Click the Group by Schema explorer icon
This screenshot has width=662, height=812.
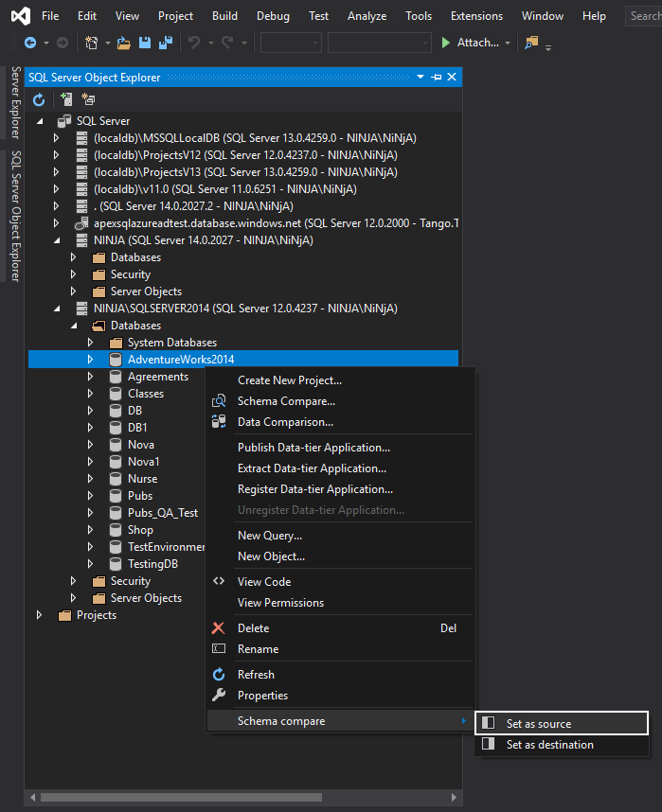[x=88, y=99]
